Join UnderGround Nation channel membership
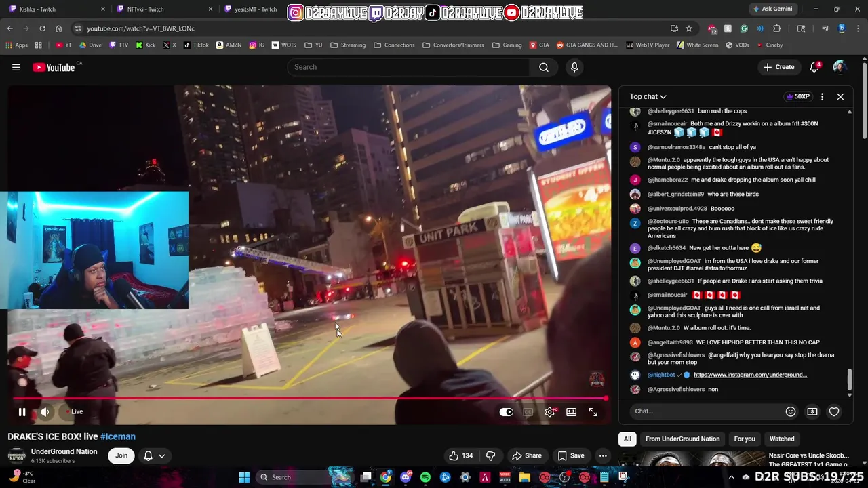Viewport: 868px width, 488px height. (121, 455)
